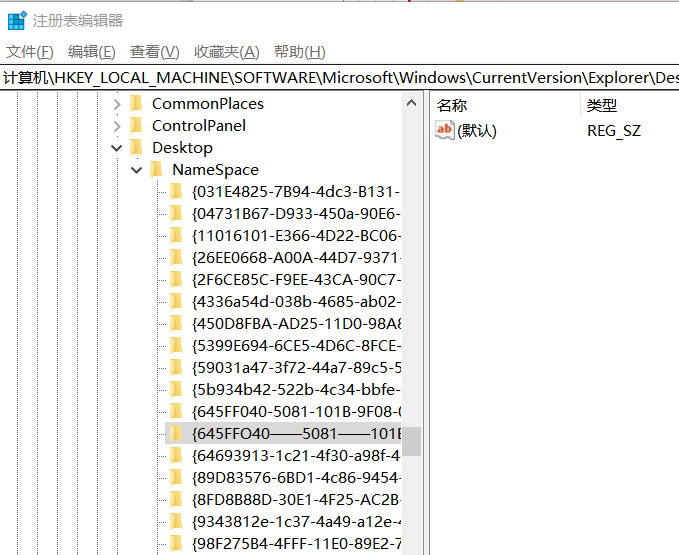Open the 查看(V) menu

point(155,52)
